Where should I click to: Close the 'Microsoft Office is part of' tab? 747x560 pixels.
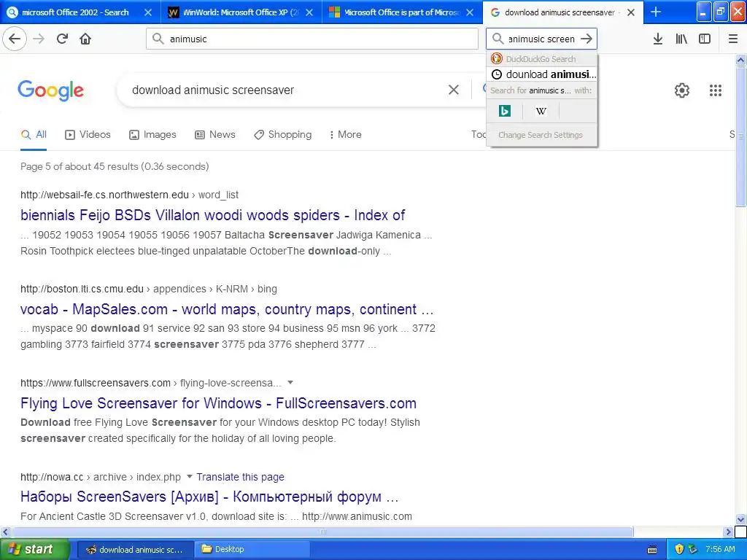point(470,12)
